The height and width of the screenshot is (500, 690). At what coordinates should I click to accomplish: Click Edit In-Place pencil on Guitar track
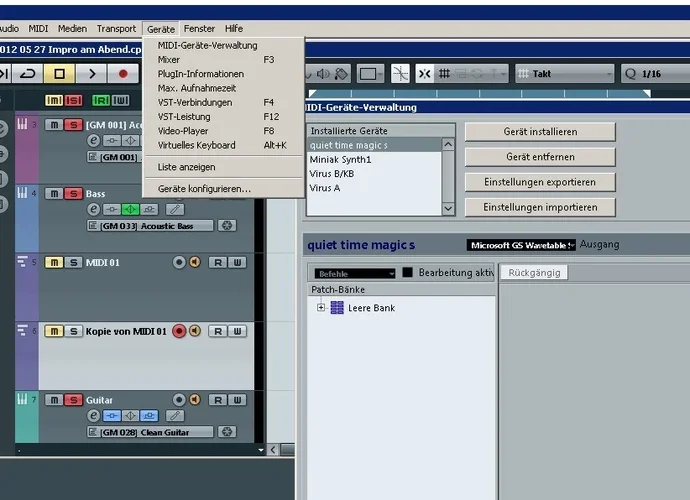click(175, 415)
